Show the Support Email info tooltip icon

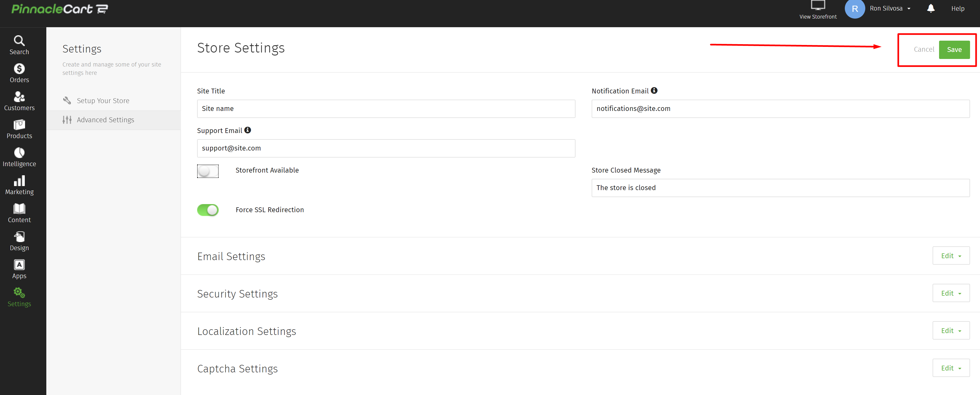pyautogui.click(x=248, y=130)
